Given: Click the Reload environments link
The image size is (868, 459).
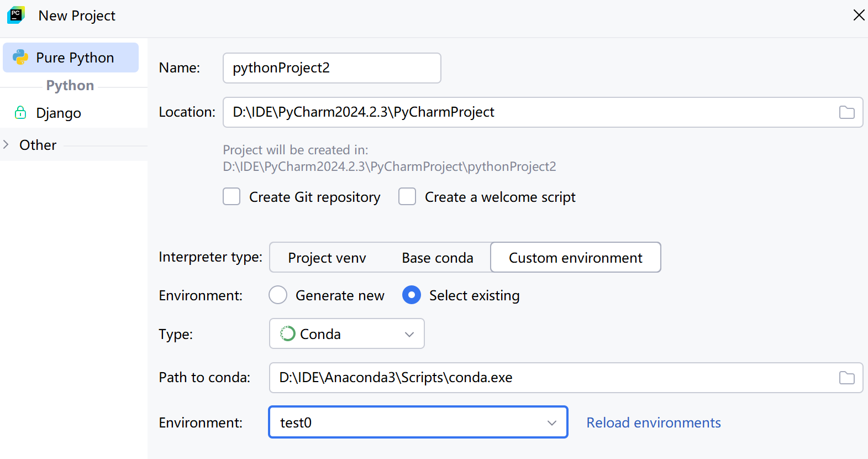Looking at the screenshot, I should [x=653, y=423].
